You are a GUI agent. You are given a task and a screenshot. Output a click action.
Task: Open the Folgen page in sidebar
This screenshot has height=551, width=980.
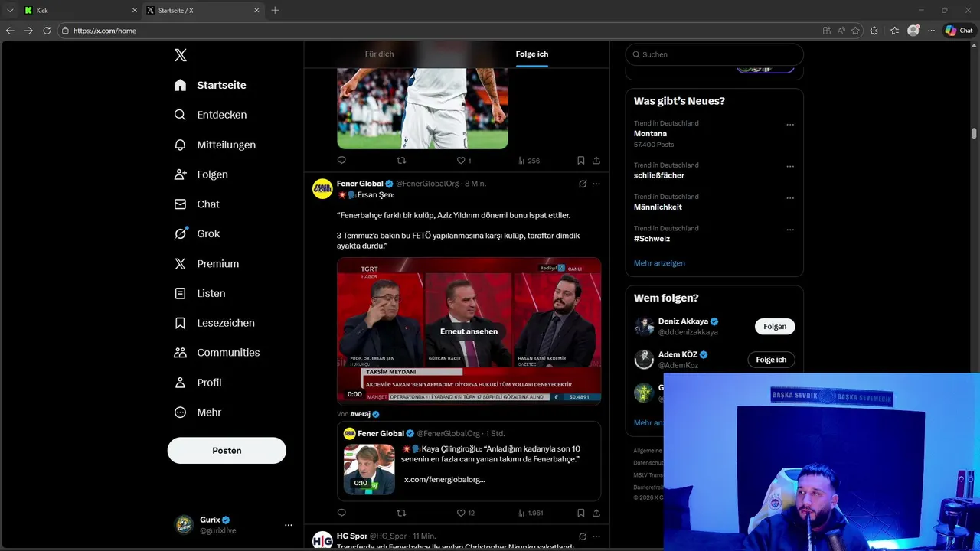coord(201,174)
